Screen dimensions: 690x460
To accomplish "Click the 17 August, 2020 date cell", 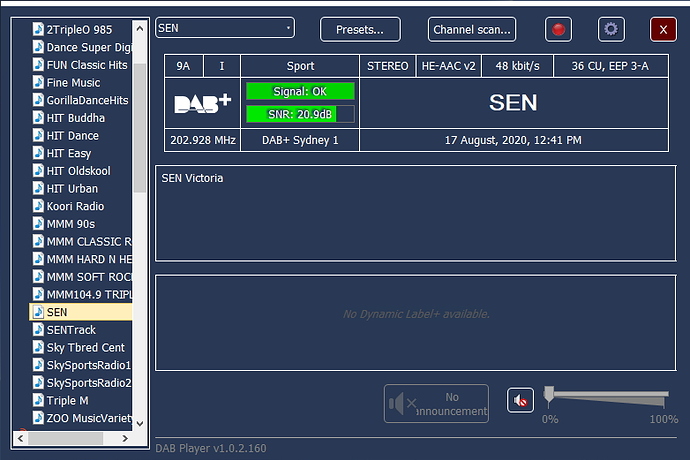I will (514, 140).
